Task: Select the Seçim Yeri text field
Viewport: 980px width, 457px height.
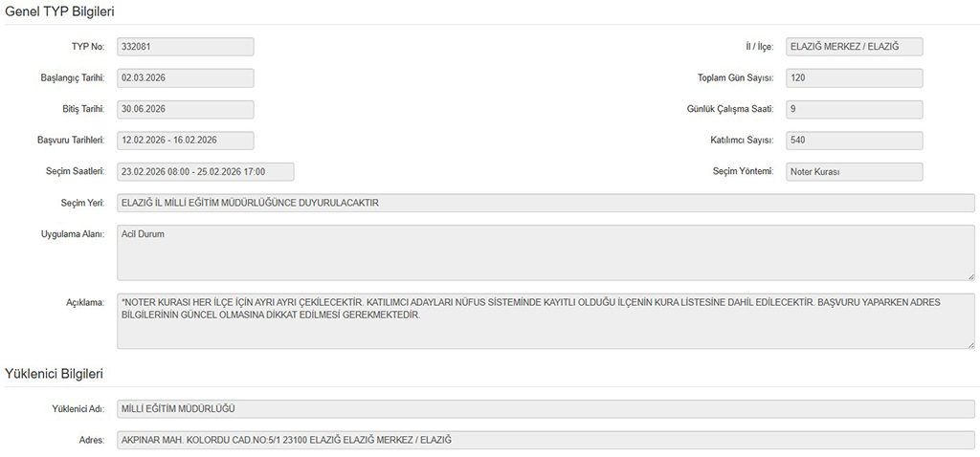Action: [x=546, y=203]
